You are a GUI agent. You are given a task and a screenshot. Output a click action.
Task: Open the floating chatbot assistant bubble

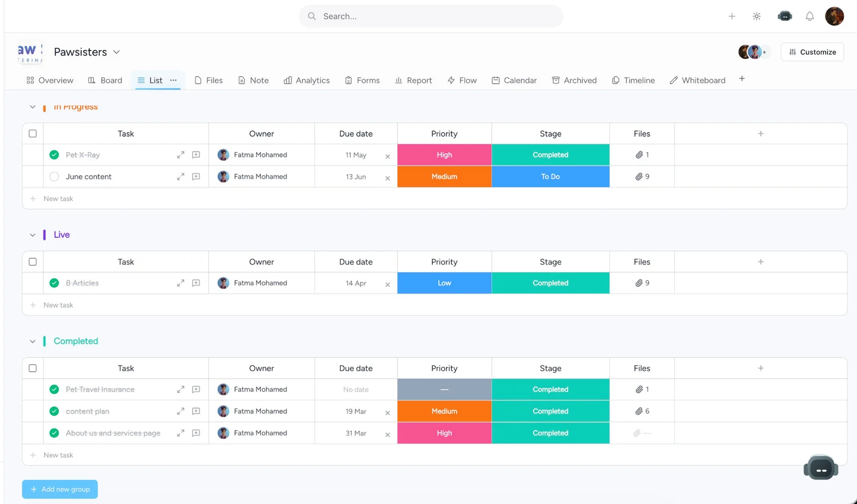(821, 468)
